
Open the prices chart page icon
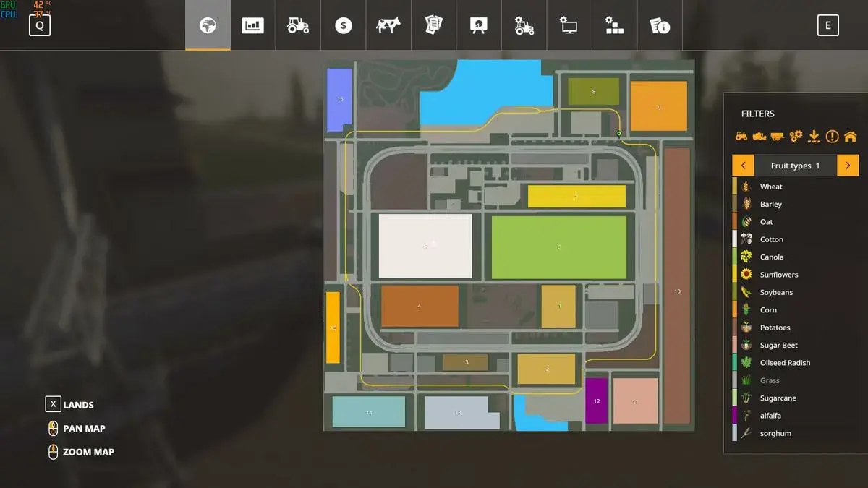[252, 25]
